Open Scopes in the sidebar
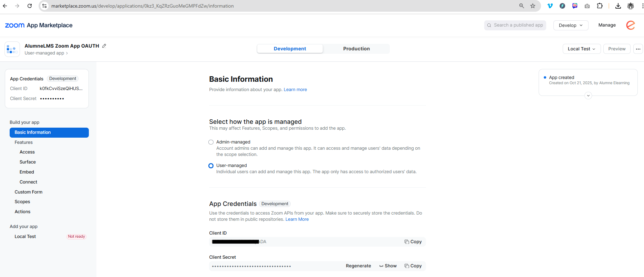Screen dimensions: 644x277 (22, 202)
